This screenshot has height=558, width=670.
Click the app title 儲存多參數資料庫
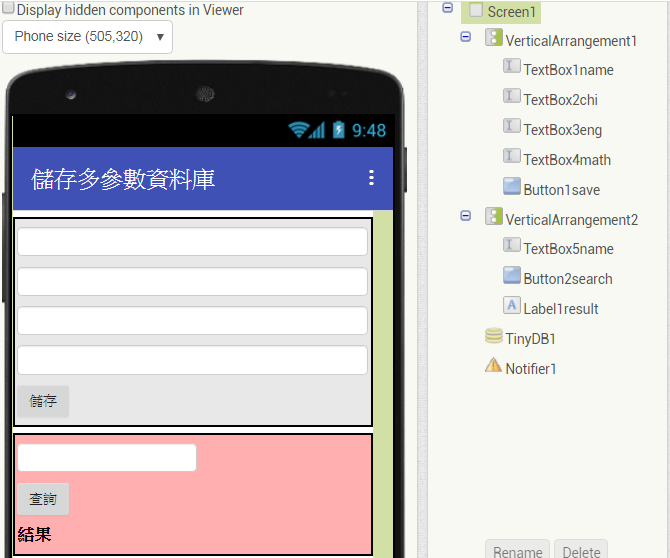(x=123, y=179)
